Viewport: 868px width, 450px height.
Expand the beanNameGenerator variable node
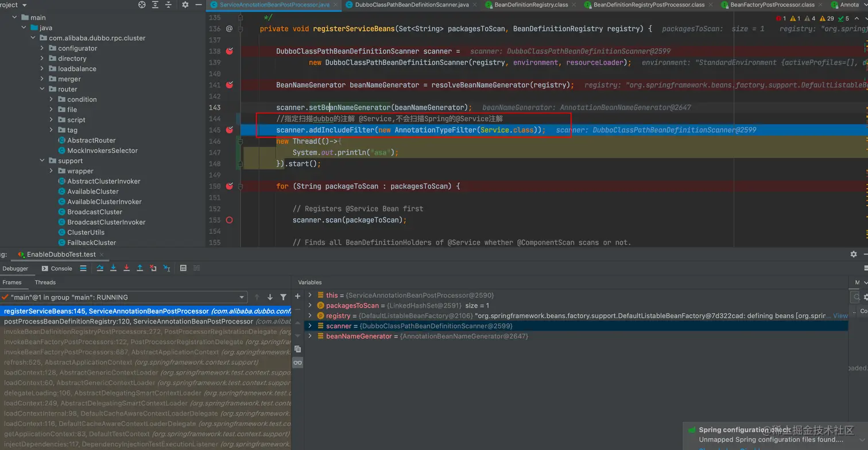click(x=310, y=336)
